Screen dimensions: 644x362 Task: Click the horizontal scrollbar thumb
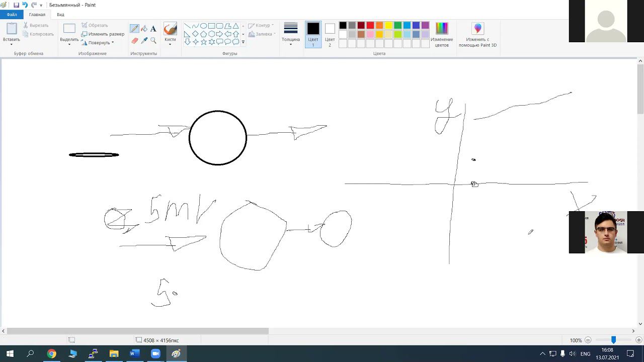click(137, 331)
